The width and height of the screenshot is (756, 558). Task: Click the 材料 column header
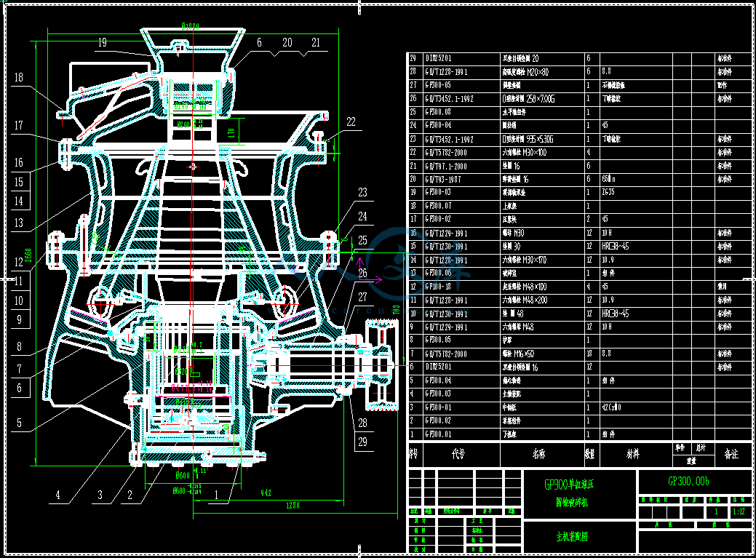pos(632,454)
